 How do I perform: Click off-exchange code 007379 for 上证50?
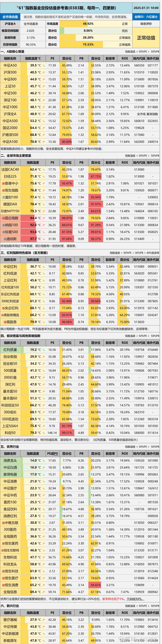coord(153,86)
